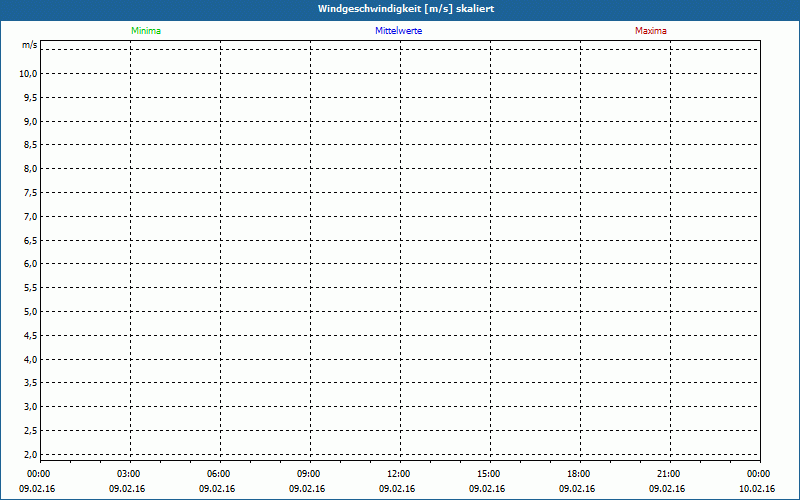Click the 10.02.16 date label
This screenshot has height=500, width=800.
pyautogui.click(x=757, y=489)
